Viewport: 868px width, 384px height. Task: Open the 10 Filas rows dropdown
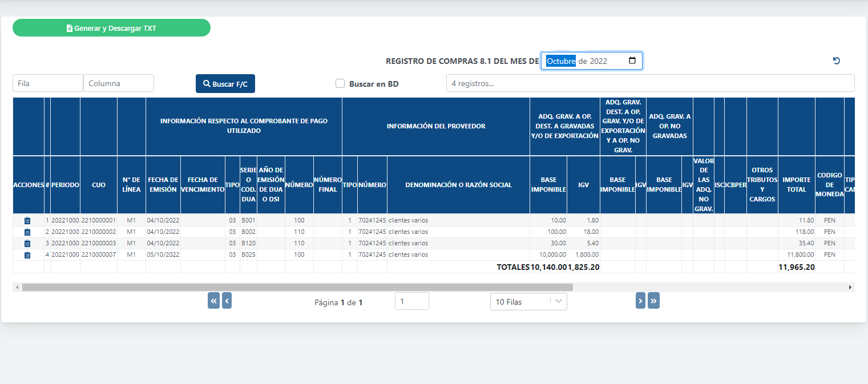coord(528,302)
